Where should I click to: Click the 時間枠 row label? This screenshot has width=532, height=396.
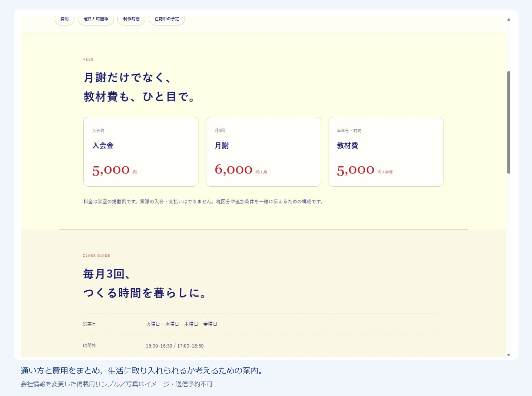pos(89,345)
